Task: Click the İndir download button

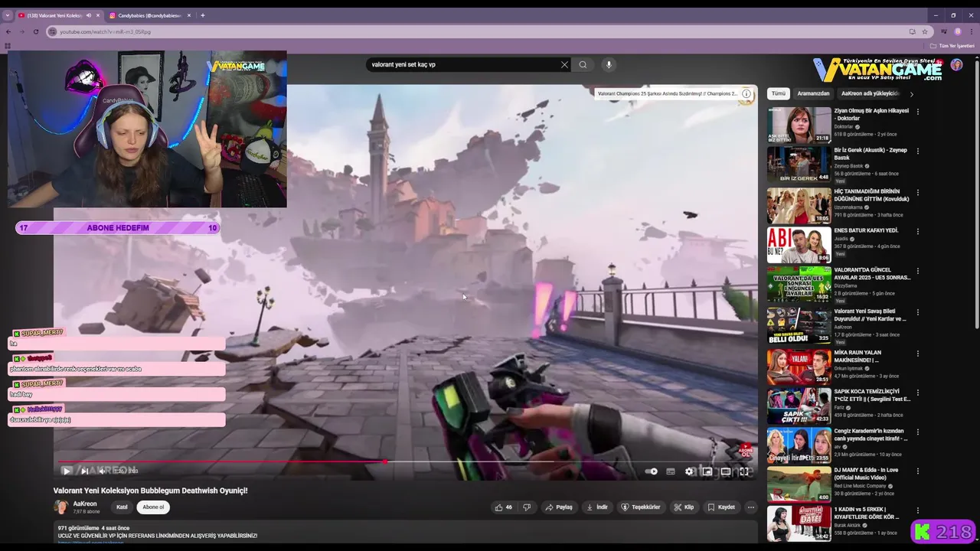Action: pos(596,507)
